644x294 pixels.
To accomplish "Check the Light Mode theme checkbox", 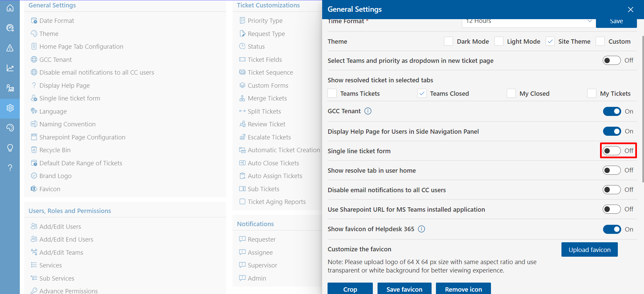I will tap(499, 41).
